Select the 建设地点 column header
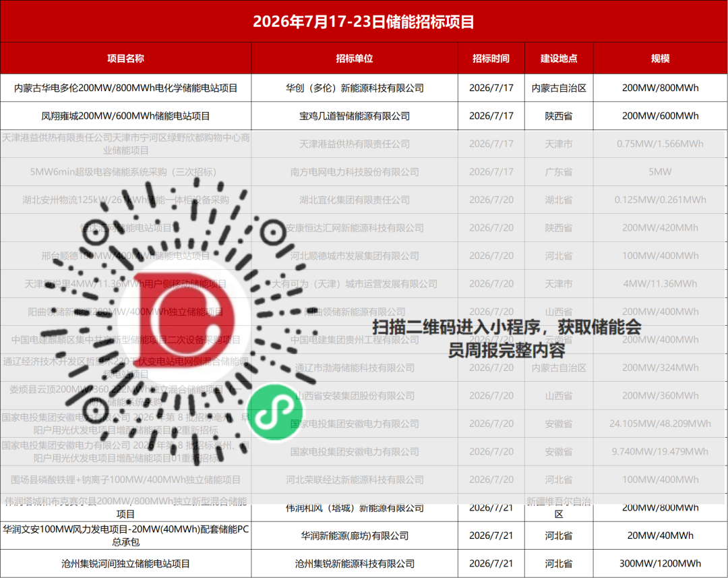 pyautogui.click(x=559, y=59)
